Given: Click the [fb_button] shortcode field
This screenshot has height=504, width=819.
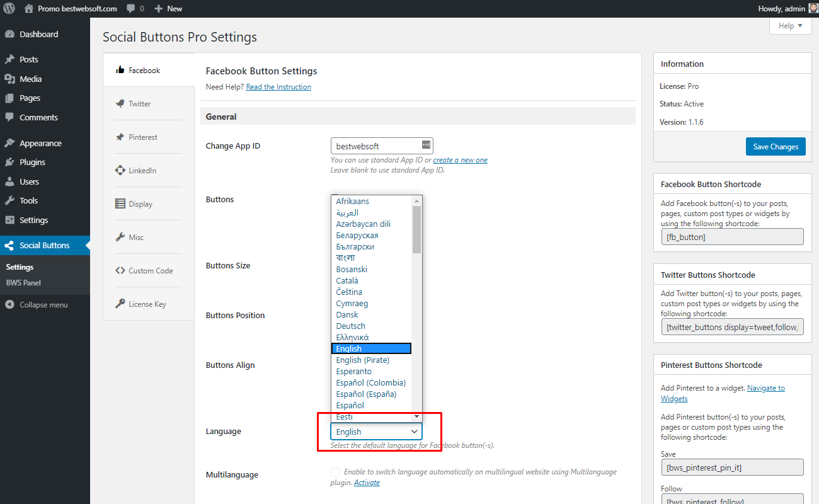Looking at the screenshot, I should [x=732, y=237].
